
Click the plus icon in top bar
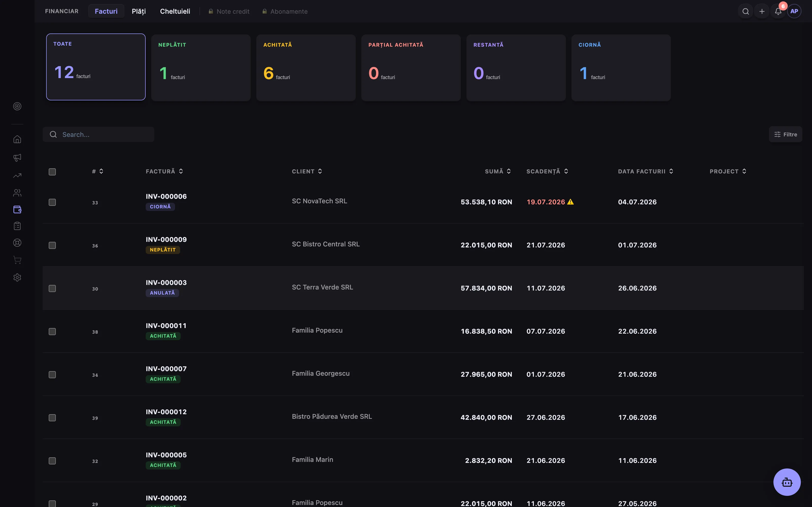[x=762, y=11]
